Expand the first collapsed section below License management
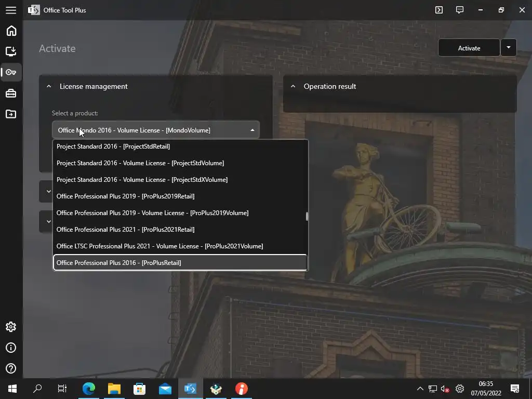The height and width of the screenshot is (399, 532). point(49,191)
